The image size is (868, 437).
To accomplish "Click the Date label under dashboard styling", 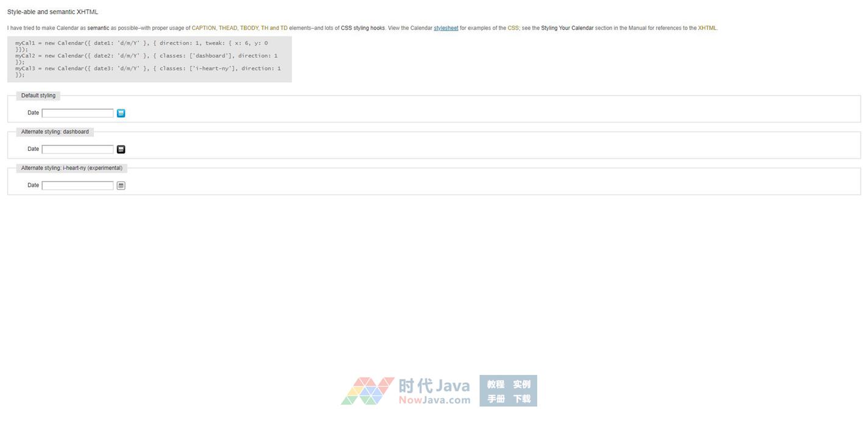I will click(x=33, y=149).
